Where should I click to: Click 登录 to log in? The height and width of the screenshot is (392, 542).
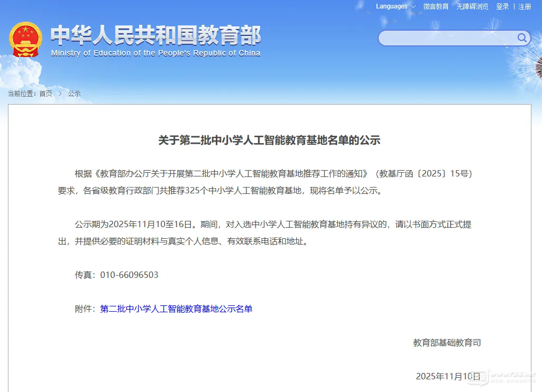tap(502, 6)
